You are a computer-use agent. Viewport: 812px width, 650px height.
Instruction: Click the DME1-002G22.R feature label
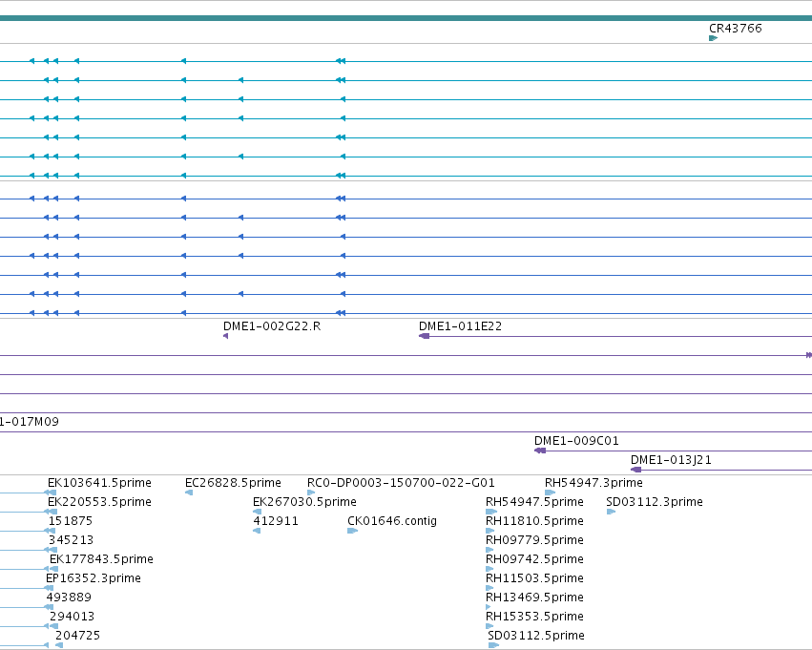(272, 326)
